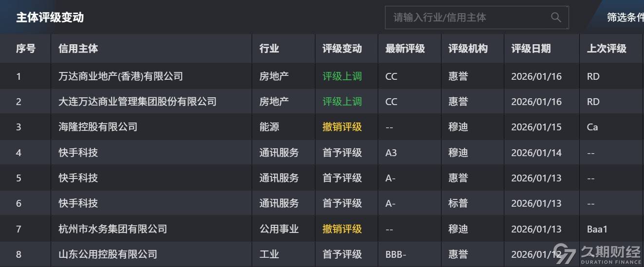Screen dimensions: 644x267
Task: Sort by 信用主体 column header
Action: pyautogui.click(x=78, y=49)
